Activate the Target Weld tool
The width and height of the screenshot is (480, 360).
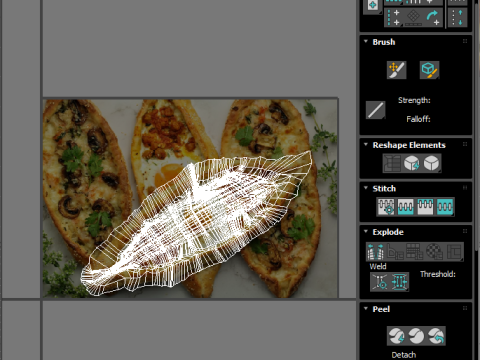[x=380, y=282]
